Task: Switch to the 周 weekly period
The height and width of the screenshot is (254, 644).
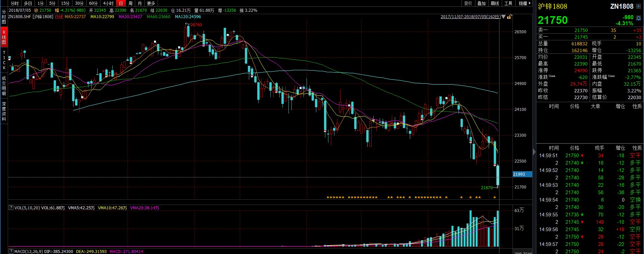Action: (130, 3)
